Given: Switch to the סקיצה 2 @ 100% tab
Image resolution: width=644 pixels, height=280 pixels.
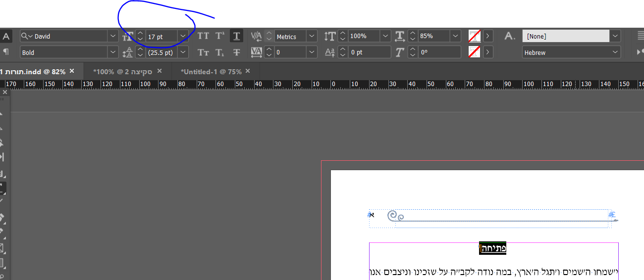Looking at the screenshot, I should [x=122, y=72].
